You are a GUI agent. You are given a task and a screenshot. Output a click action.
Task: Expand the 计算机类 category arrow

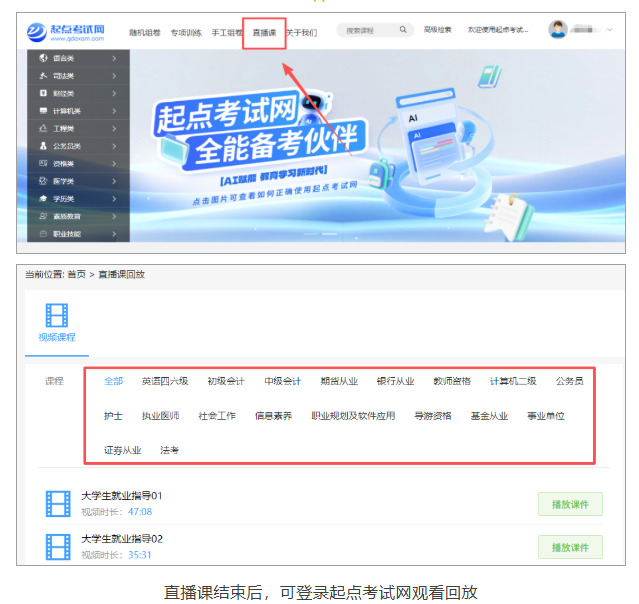[114, 111]
